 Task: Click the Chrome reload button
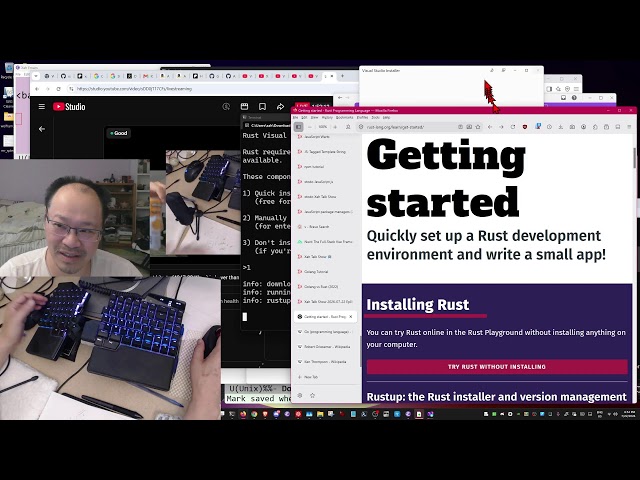coord(58,89)
